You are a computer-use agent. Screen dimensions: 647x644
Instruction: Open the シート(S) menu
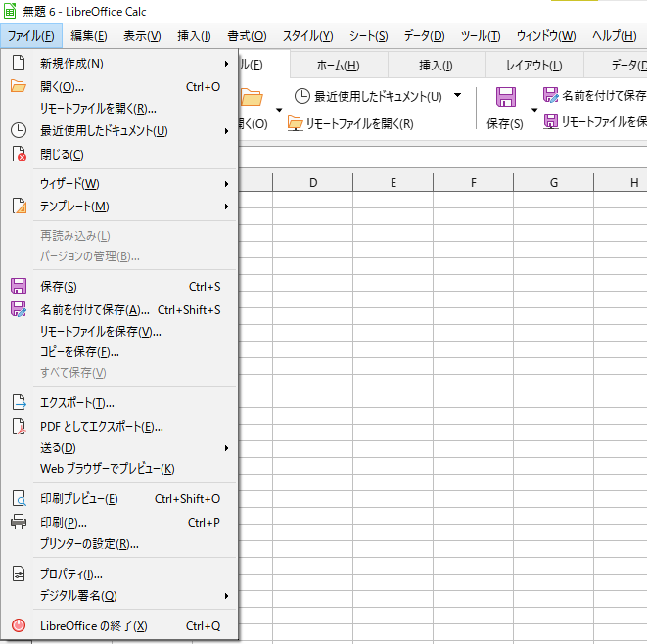pyautogui.click(x=368, y=36)
